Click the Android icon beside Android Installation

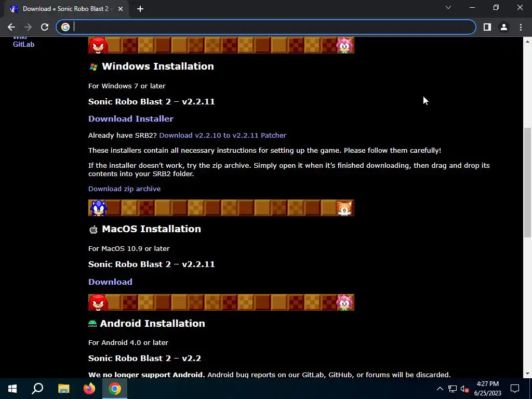tap(92, 324)
